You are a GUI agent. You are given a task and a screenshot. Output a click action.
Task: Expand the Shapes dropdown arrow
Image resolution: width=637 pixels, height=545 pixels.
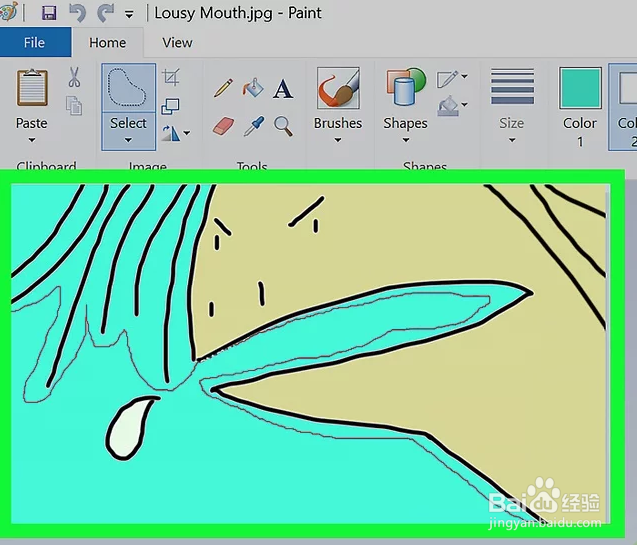click(405, 140)
